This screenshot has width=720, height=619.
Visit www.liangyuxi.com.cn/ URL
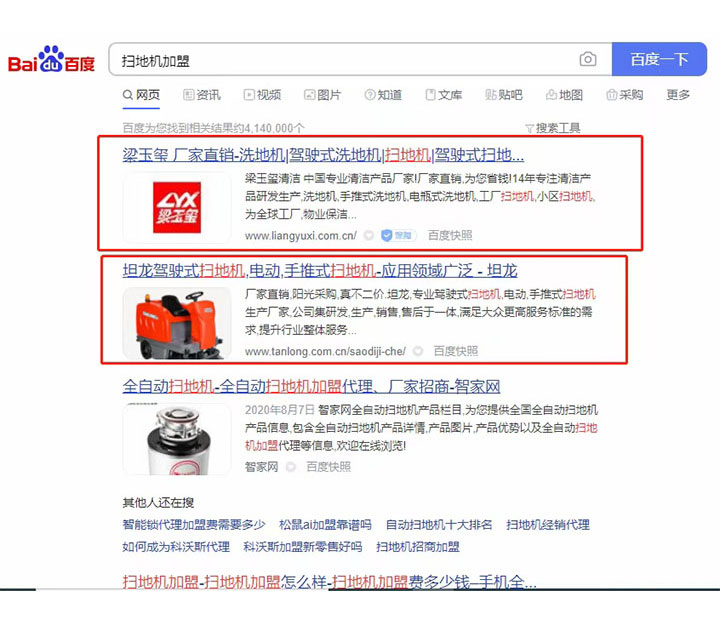301,236
